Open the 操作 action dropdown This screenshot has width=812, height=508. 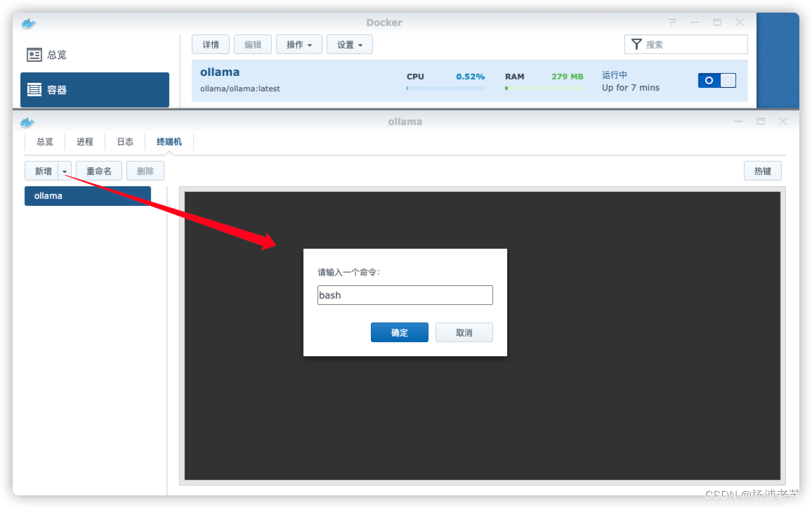pyautogui.click(x=299, y=44)
